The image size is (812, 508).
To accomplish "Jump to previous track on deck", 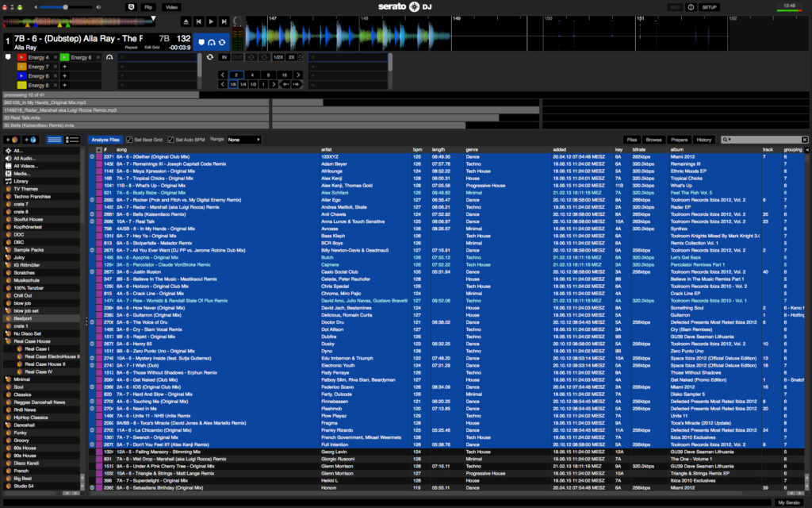I will (x=198, y=21).
